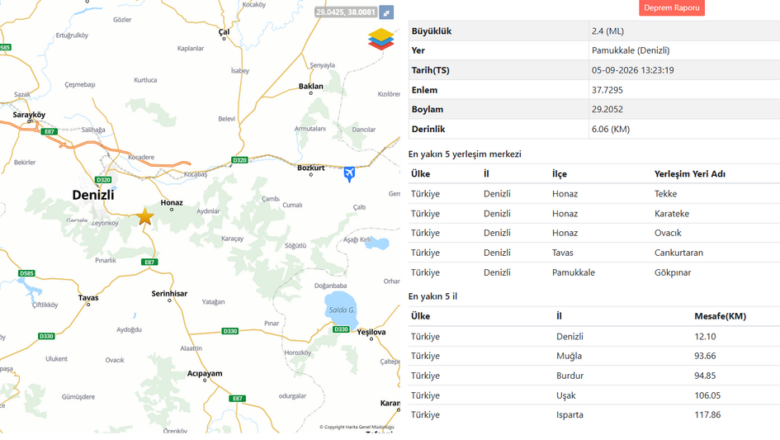Click the E87 road badge near Sarayköy
The height and width of the screenshot is (440, 780).
(49, 131)
